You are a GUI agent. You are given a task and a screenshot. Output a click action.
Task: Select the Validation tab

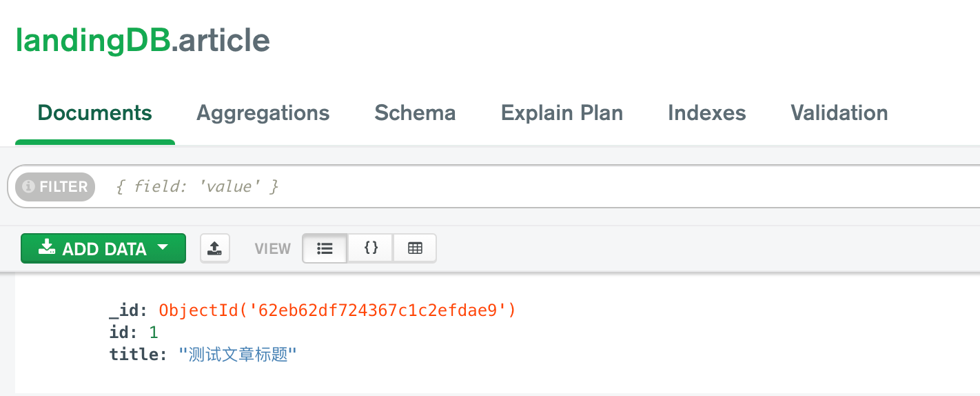point(839,113)
